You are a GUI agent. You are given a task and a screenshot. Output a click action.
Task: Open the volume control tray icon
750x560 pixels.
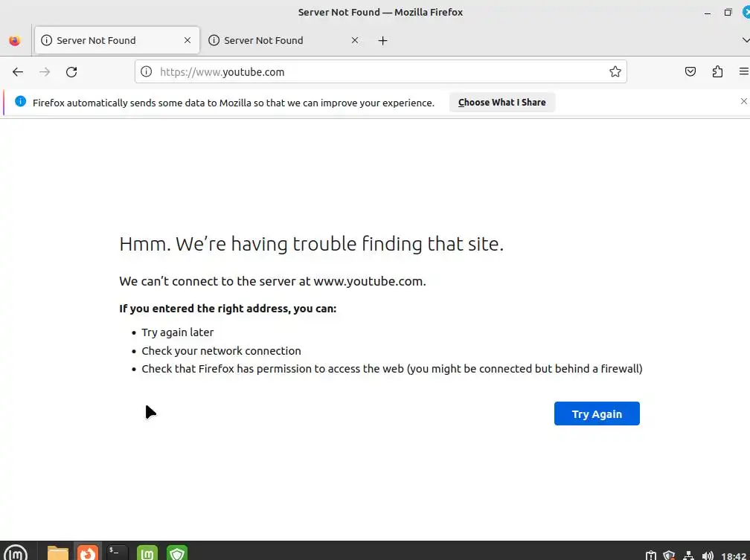[x=708, y=556]
